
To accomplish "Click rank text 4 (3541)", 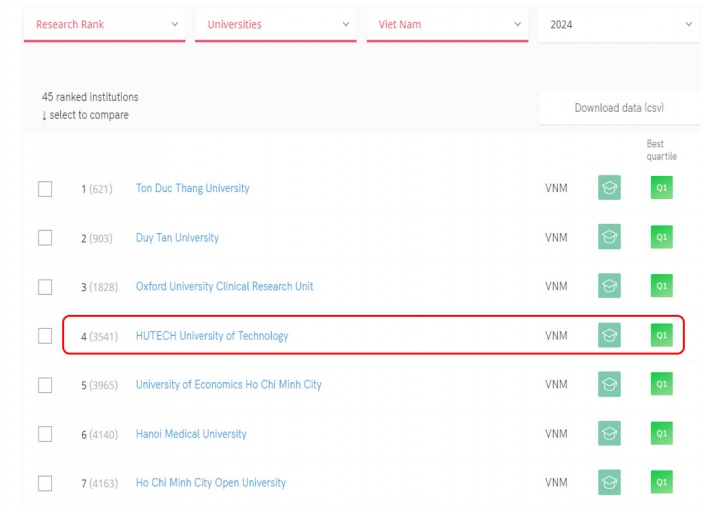I will [x=100, y=336].
